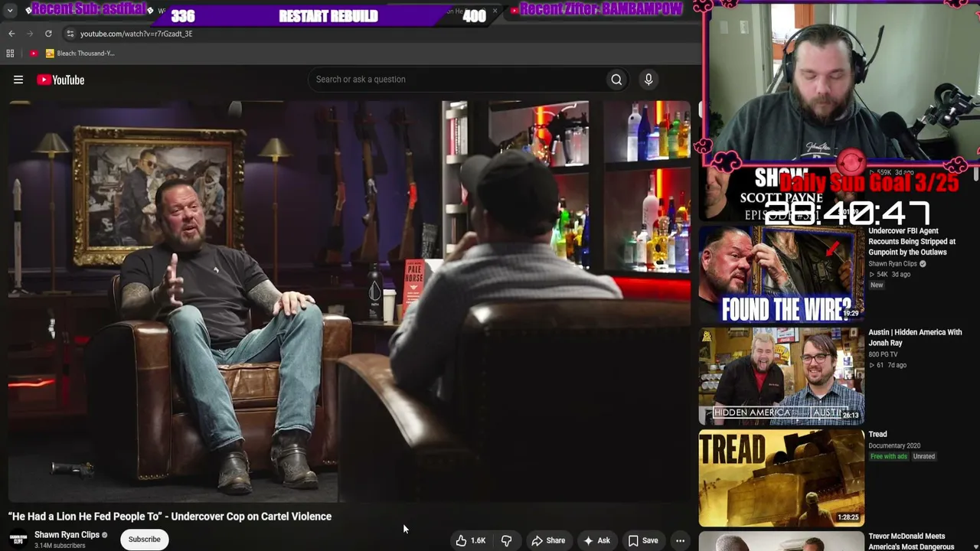The width and height of the screenshot is (980, 551).
Task: Reload the YouTube page
Action: (48, 34)
